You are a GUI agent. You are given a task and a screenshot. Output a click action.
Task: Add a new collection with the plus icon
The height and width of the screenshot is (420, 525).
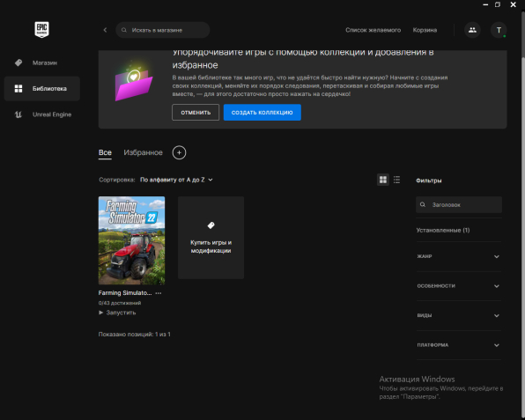(179, 152)
